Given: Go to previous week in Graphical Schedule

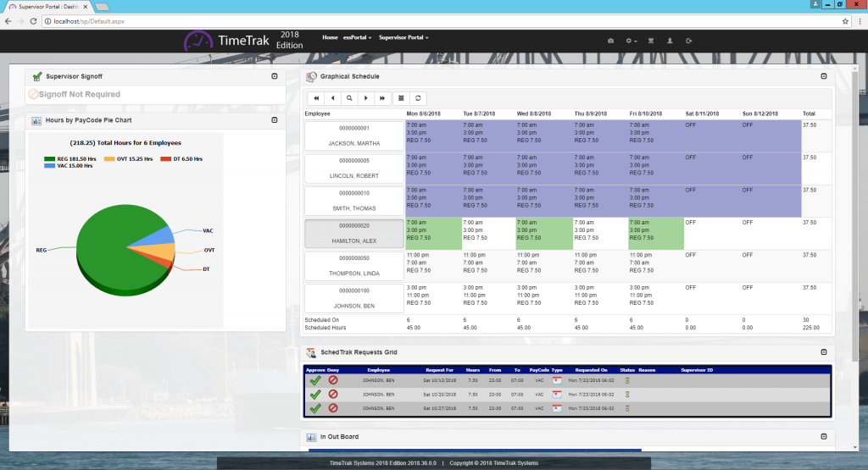Looking at the screenshot, I should point(332,98).
